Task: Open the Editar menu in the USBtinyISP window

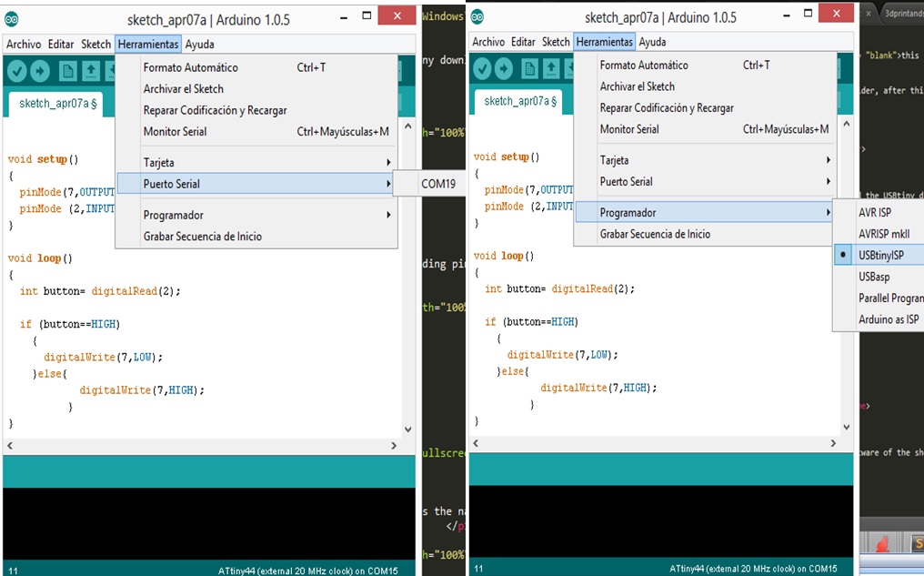Action: pos(523,42)
